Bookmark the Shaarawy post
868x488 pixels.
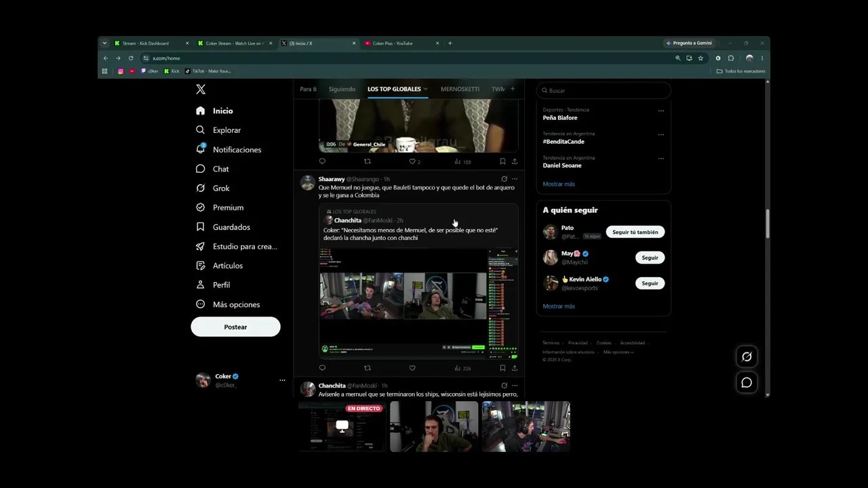(502, 368)
